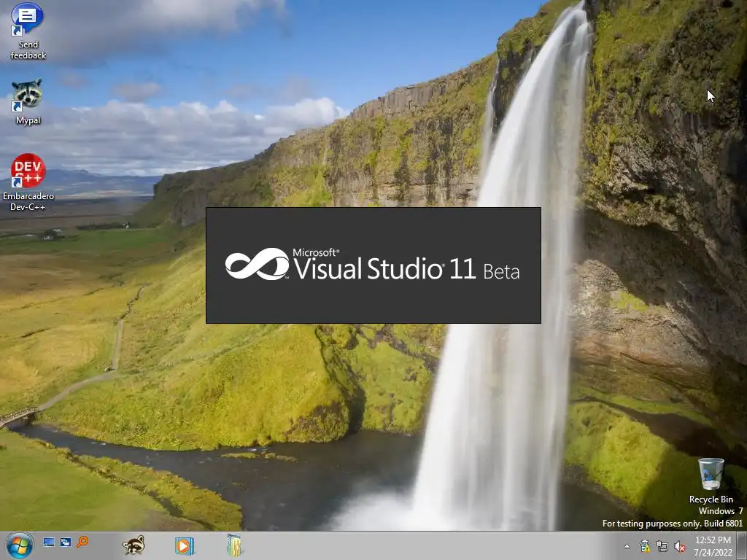Click the Switch between windows quick launch icon
Image resolution: width=747 pixels, height=560 pixels.
pyautogui.click(x=65, y=542)
